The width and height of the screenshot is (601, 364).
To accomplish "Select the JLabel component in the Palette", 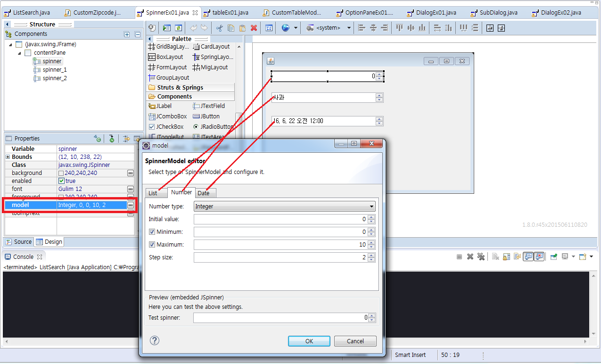I will coord(163,106).
